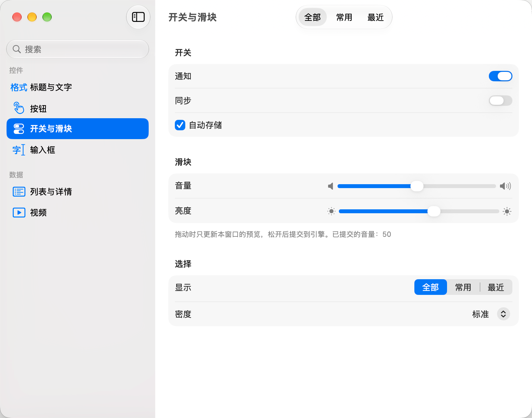Click the hand tap icon for 按钮
This screenshot has width=532, height=418.
point(19,108)
